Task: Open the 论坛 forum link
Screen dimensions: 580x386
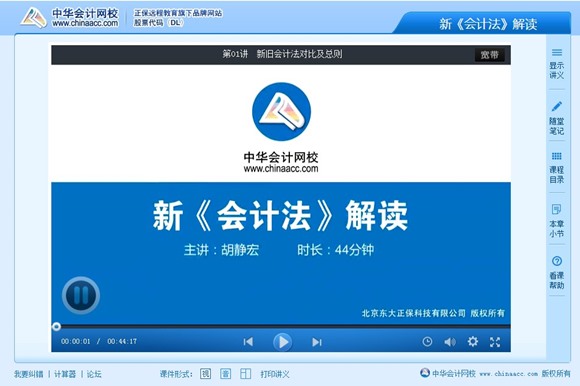Action: tap(94, 374)
